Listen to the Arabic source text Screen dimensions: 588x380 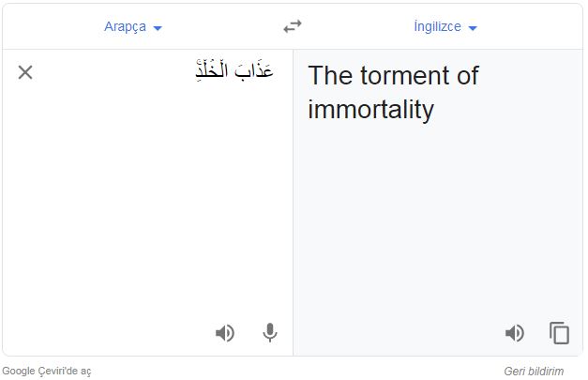[x=225, y=332]
